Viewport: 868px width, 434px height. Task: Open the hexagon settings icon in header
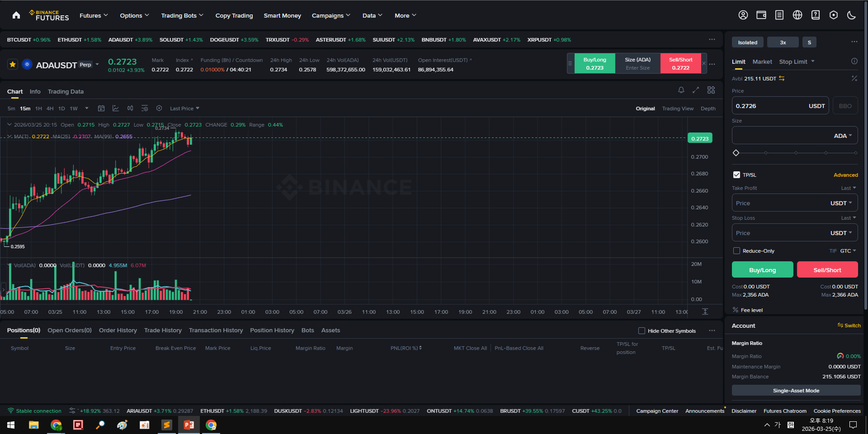pos(833,15)
